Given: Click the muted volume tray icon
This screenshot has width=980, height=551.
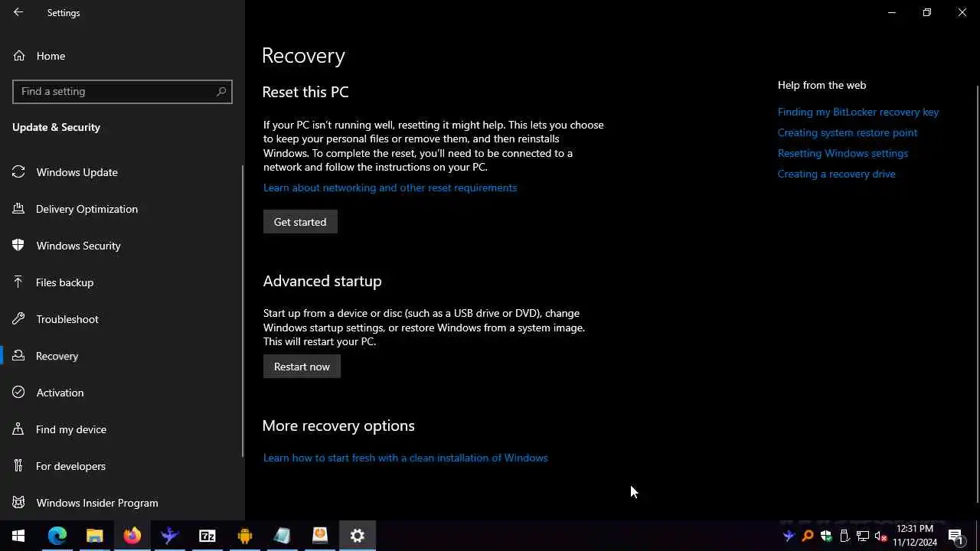Looking at the screenshot, I should (881, 536).
